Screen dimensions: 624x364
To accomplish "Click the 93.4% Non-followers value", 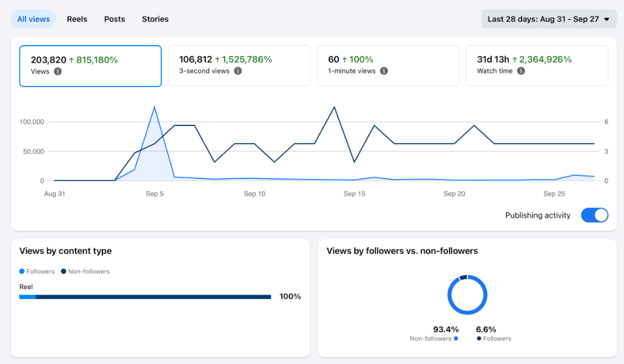I will coord(445,329).
